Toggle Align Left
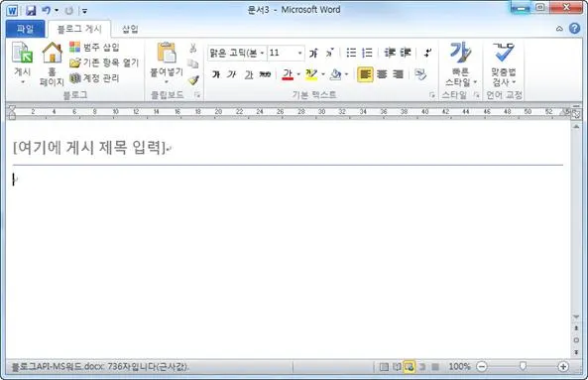This screenshot has width=588, height=380. click(365, 74)
